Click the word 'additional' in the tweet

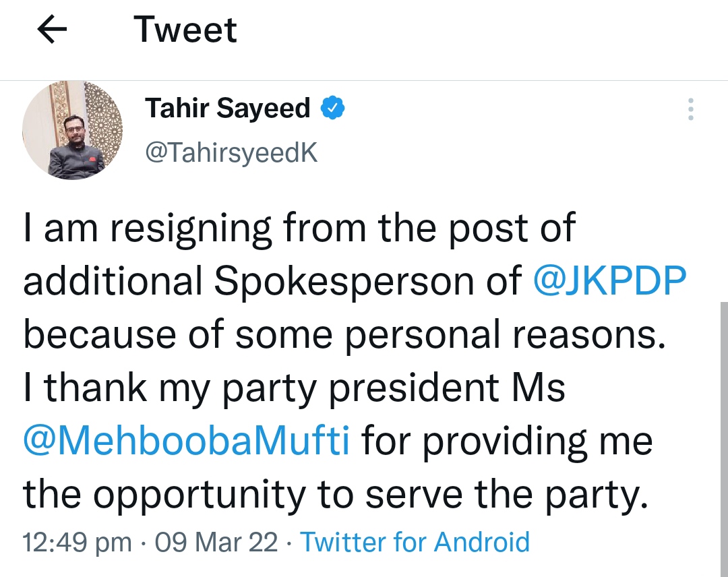click(113, 281)
